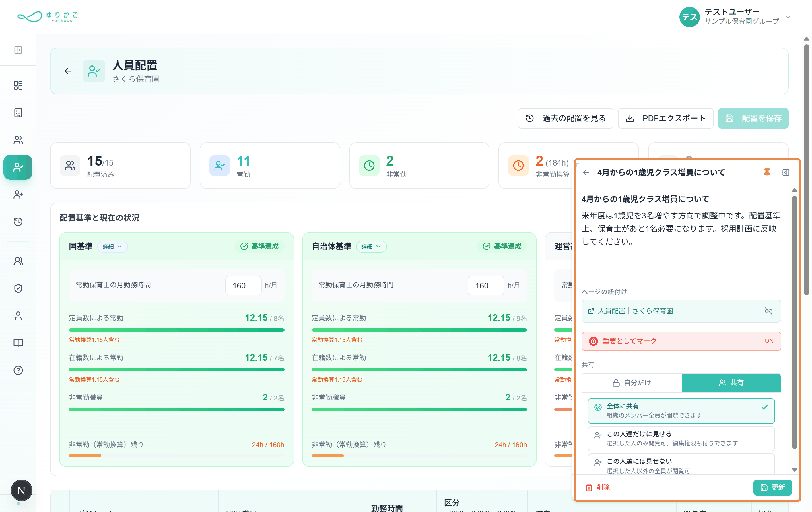
Task: Click the round N avatar button at bottom left
Action: 21,490
